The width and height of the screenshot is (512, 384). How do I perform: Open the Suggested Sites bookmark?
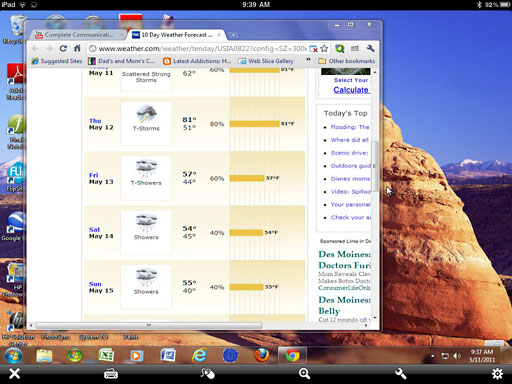coord(57,61)
